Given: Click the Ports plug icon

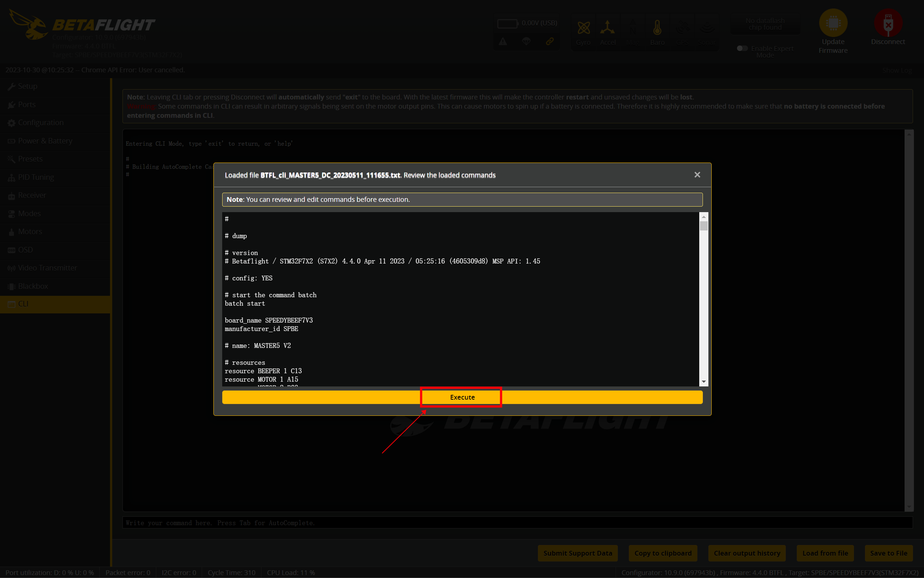Looking at the screenshot, I should 11,105.
